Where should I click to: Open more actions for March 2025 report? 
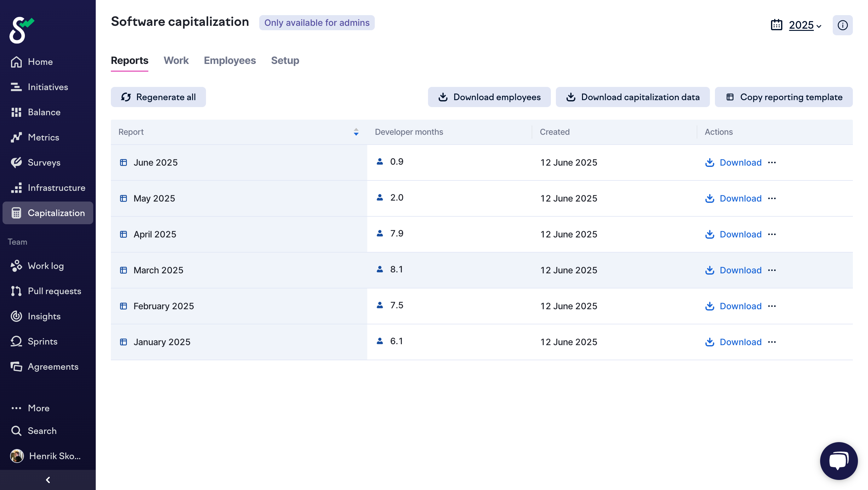(772, 270)
